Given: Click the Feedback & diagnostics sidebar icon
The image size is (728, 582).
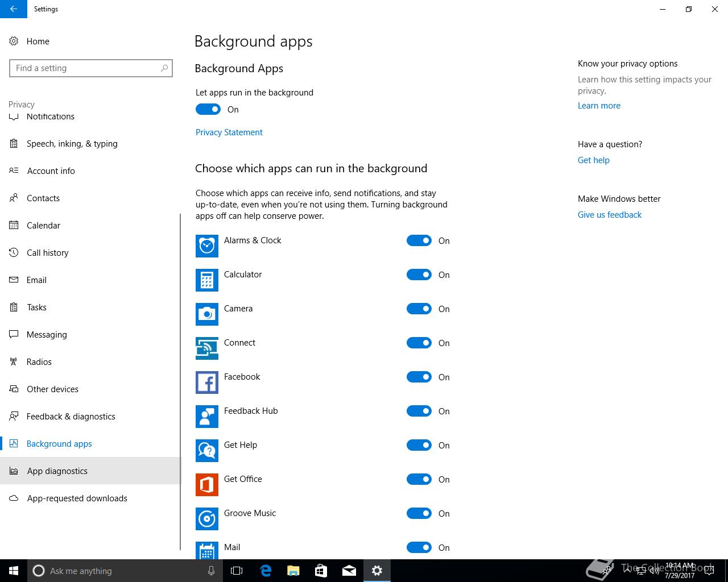Looking at the screenshot, I should tap(14, 417).
